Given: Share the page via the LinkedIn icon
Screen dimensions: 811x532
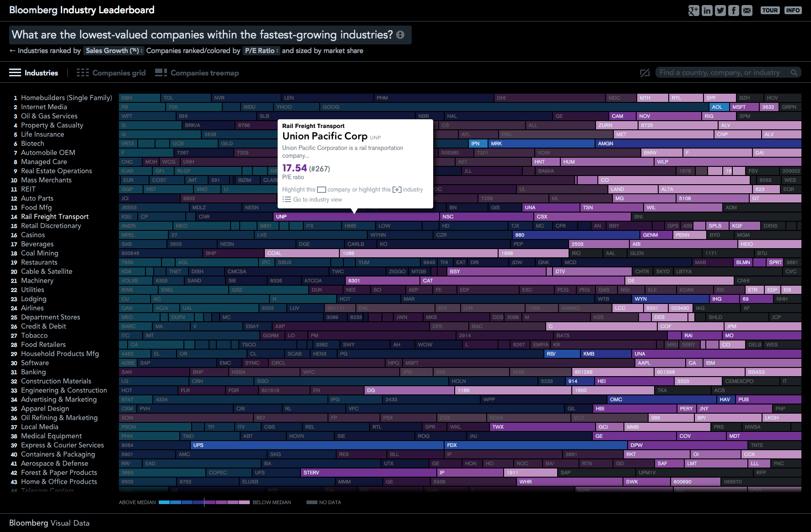Looking at the screenshot, I should point(707,10).
